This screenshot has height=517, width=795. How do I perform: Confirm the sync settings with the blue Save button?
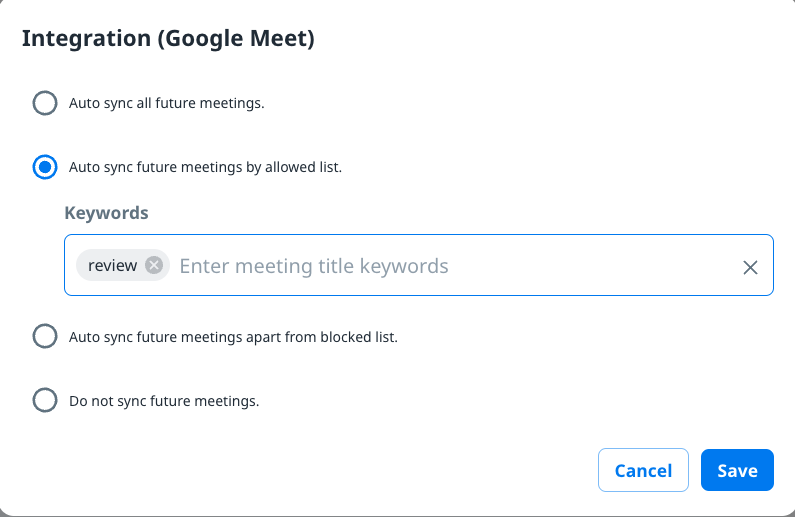(737, 470)
